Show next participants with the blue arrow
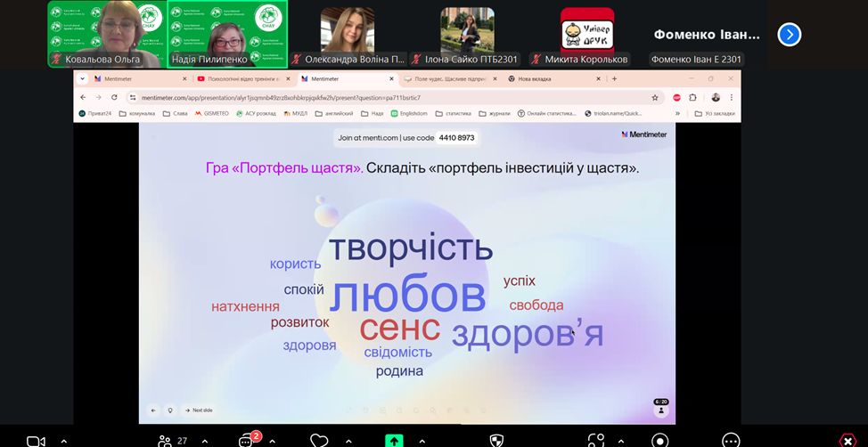This screenshot has width=868, height=447. (x=789, y=35)
